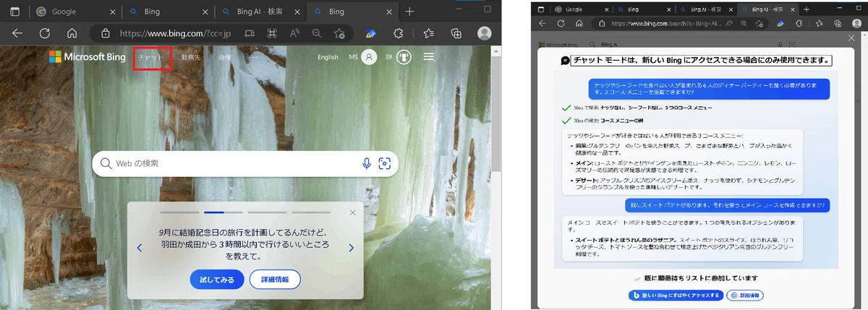This screenshot has width=868, height=310.
Task: Switch to the second Bing tab in left window
Action: pos(351,12)
